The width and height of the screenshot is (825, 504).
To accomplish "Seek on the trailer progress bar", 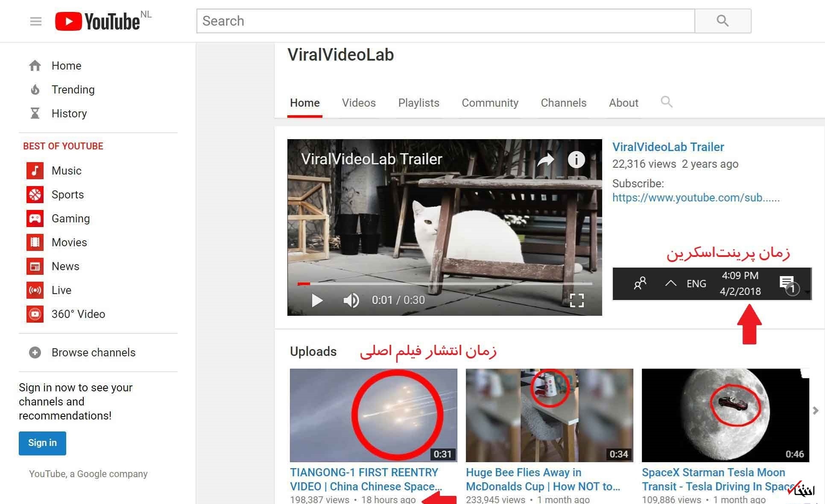I will click(x=445, y=283).
